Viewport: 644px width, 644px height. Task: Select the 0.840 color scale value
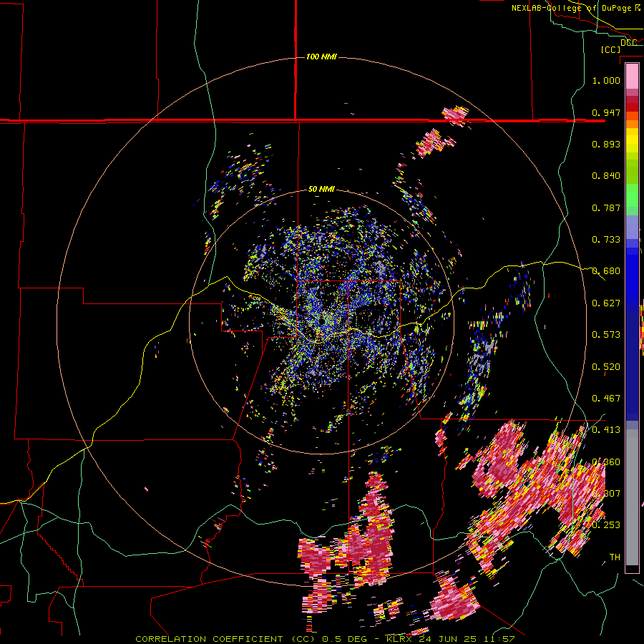pos(606,176)
